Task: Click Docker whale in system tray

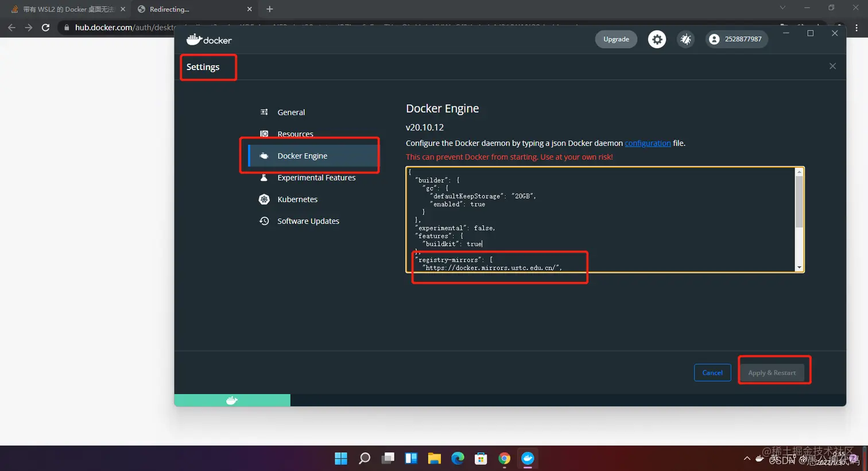Action: 760,458
